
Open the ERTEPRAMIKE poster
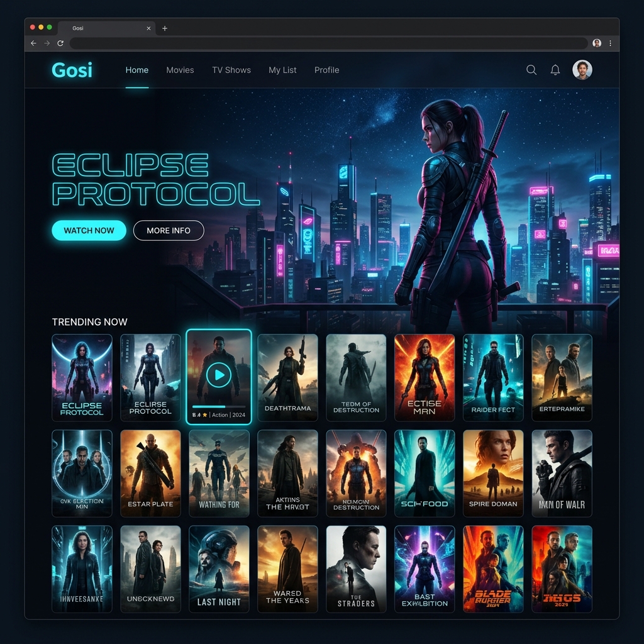[562, 378]
